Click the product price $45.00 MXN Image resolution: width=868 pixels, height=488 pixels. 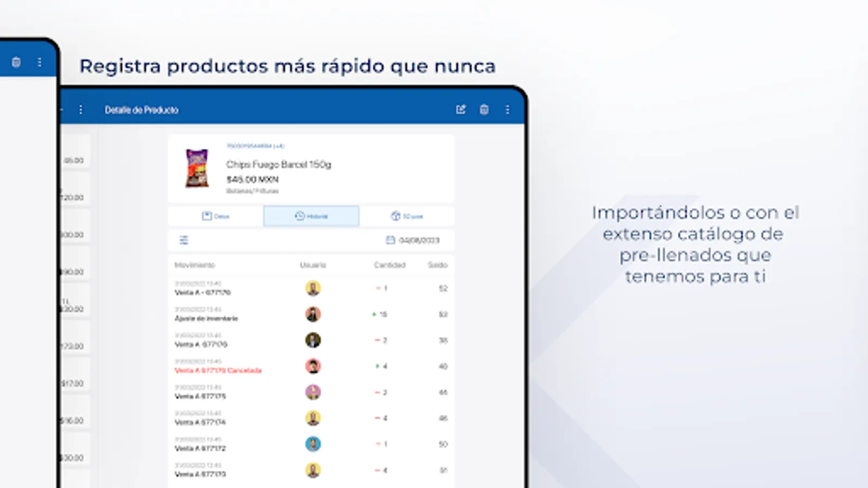(252, 179)
